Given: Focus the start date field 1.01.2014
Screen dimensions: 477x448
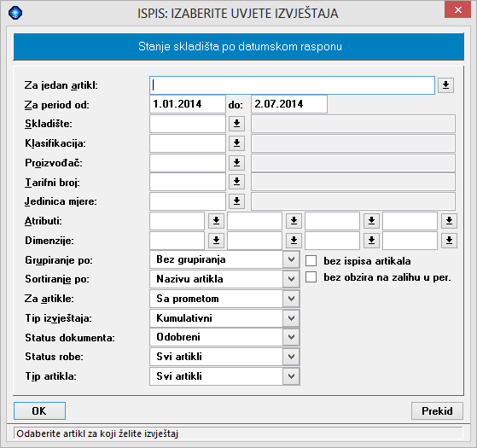Looking at the screenshot, I should click(188, 104).
